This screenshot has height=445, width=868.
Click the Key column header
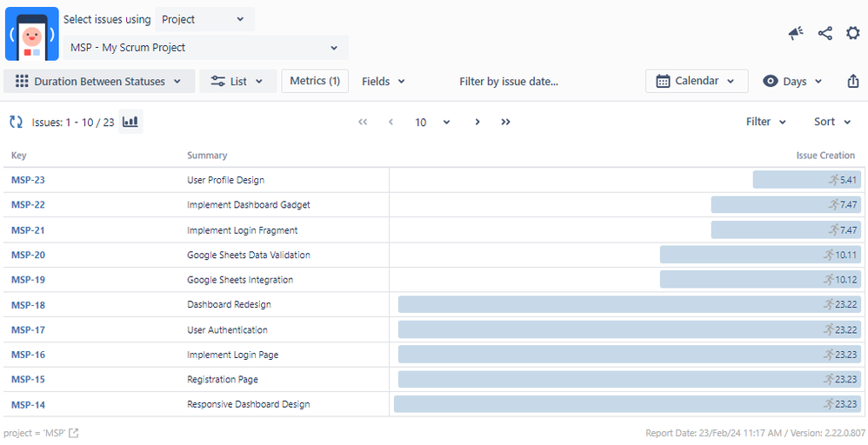point(19,156)
